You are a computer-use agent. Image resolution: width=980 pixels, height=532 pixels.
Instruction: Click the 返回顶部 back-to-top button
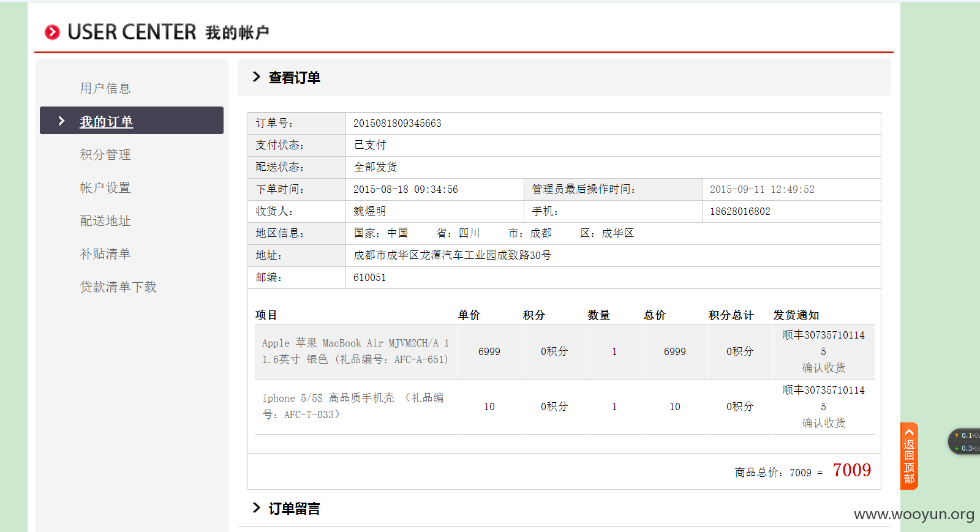(x=909, y=456)
